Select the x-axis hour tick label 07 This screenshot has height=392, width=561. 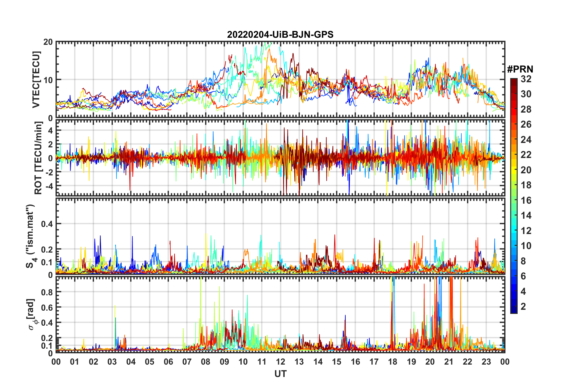pyautogui.click(x=187, y=362)
